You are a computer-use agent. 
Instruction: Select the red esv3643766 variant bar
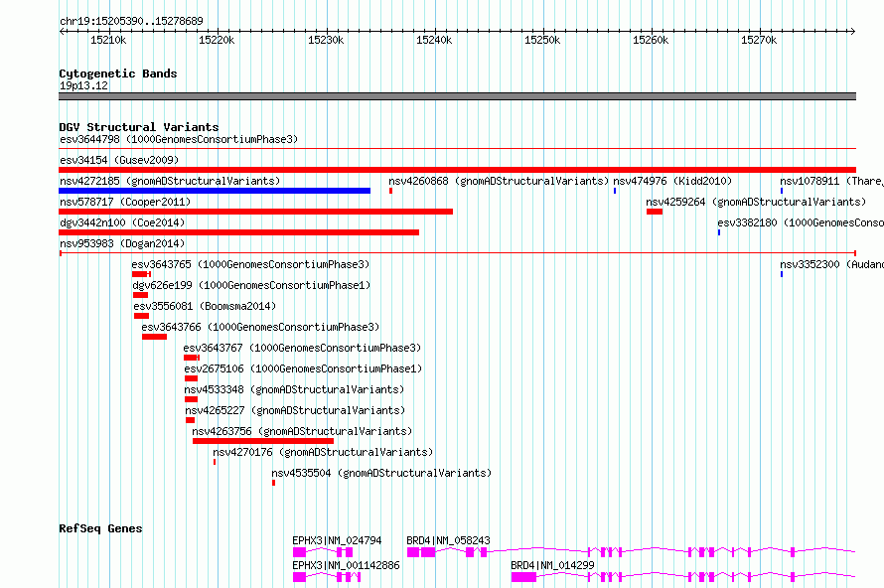click(154, 337)
